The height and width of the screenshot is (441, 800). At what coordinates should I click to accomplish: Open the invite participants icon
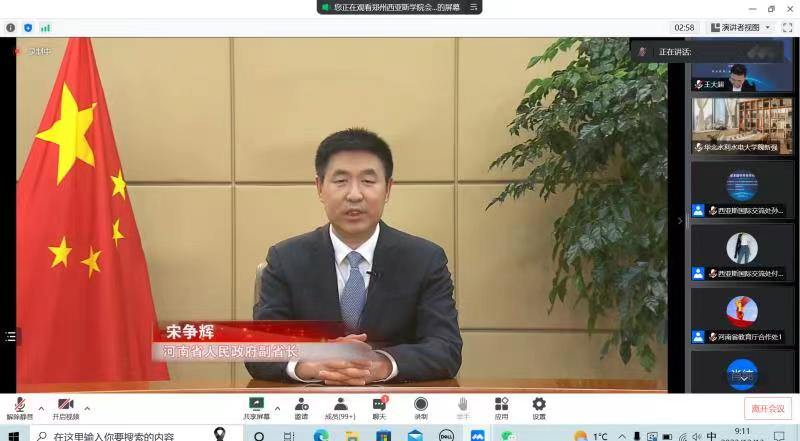(301, 406)
